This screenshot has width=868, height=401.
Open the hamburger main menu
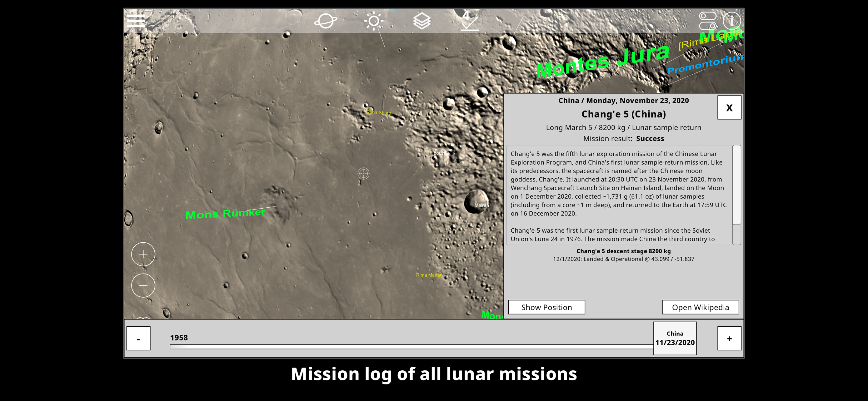[136, 21]
